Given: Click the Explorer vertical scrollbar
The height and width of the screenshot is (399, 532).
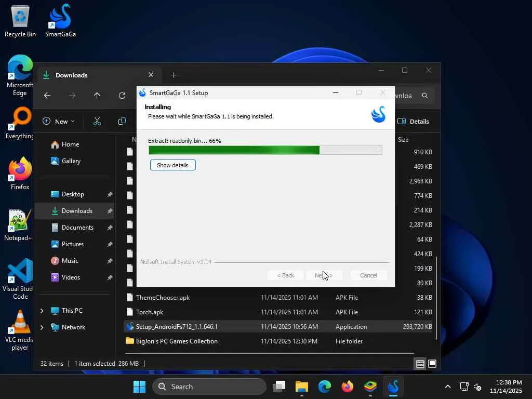Looking at the screenshot, I should pos(436,298).
